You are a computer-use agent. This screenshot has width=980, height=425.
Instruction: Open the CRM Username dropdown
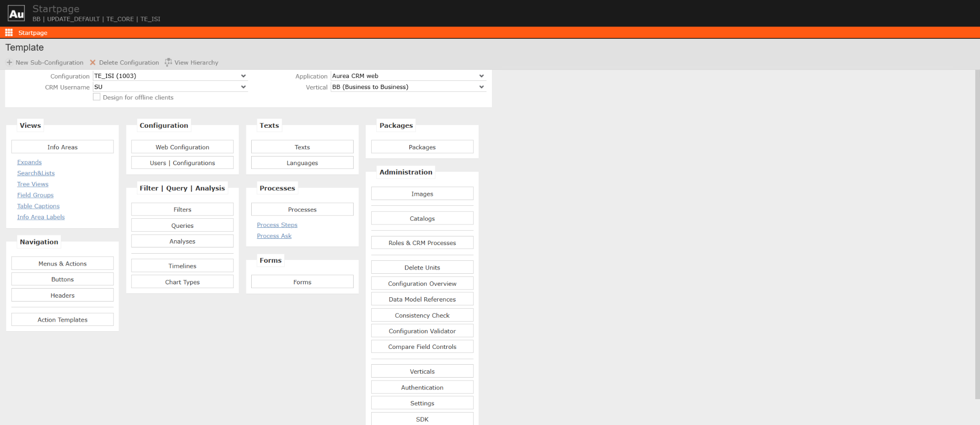[170, 87]
